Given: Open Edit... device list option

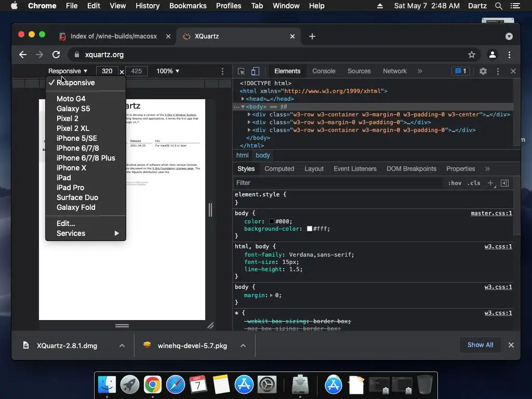Looking at the screenshot, I should (x=86, y=223).
